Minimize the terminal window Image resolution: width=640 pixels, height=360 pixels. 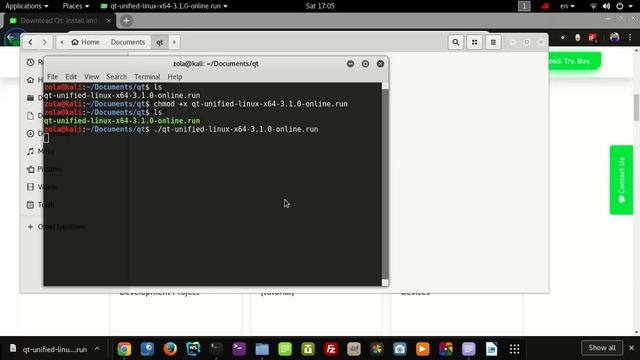pyautogui.click(x=350, y=64)
